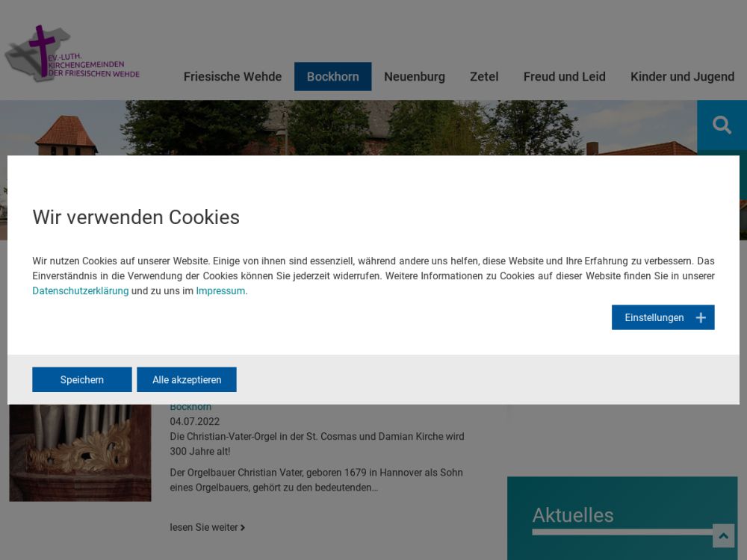
Task: Click the scroll-to-top arrow button
Action: (723, 535)
